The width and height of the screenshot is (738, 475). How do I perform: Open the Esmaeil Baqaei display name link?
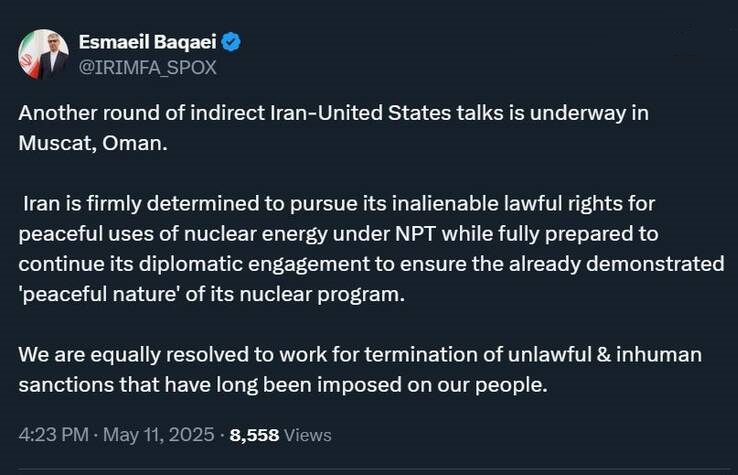[x=147, y=42]
